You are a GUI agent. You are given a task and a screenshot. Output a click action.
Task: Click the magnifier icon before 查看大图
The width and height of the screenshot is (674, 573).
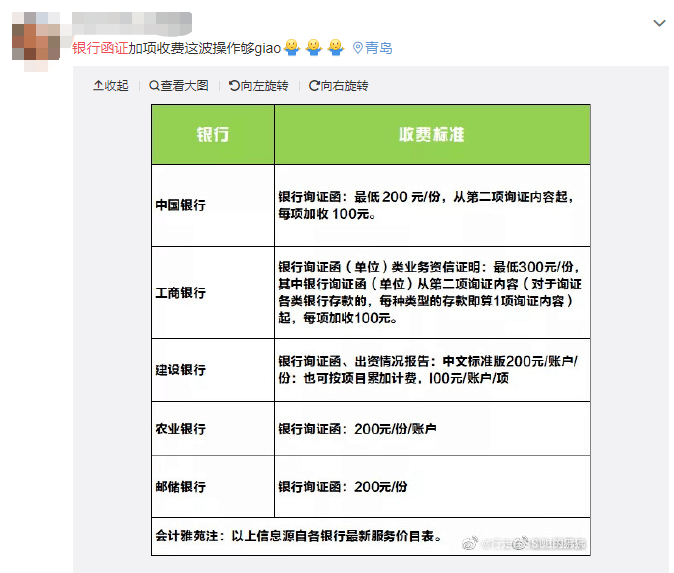(154, 86)
